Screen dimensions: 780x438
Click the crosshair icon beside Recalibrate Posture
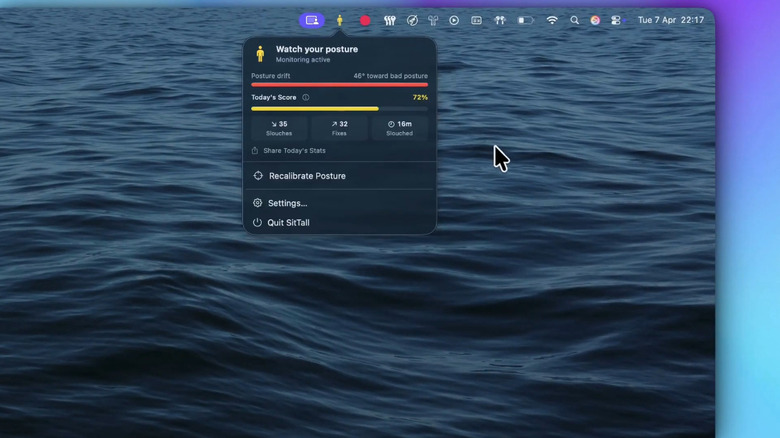tap(258, 176)
